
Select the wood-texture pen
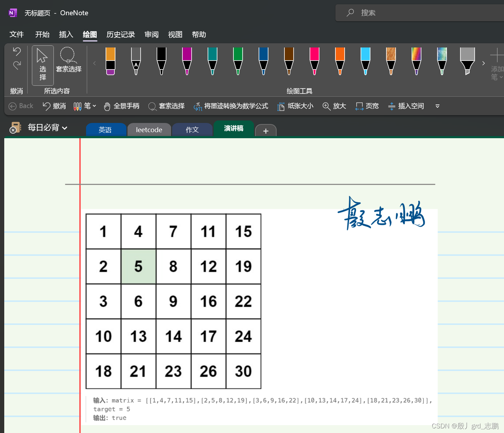pos(391,61)
